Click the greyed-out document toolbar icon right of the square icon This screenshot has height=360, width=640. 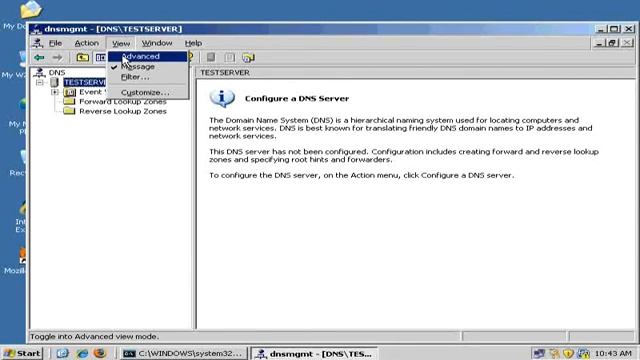point(230,58)
